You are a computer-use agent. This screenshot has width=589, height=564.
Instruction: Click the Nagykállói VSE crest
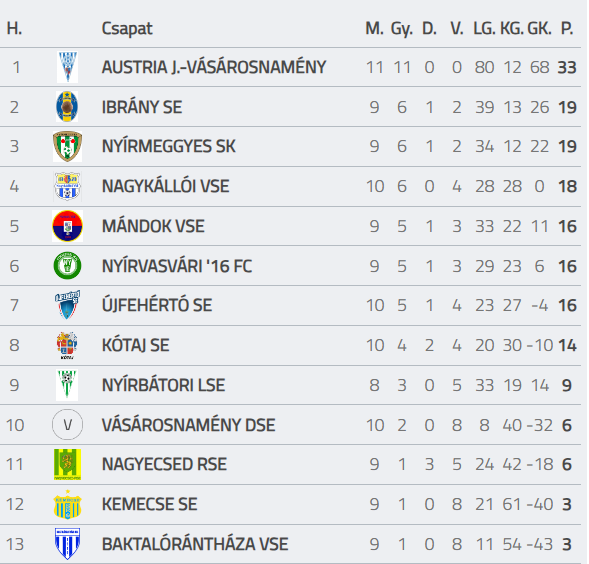[68, 186]
